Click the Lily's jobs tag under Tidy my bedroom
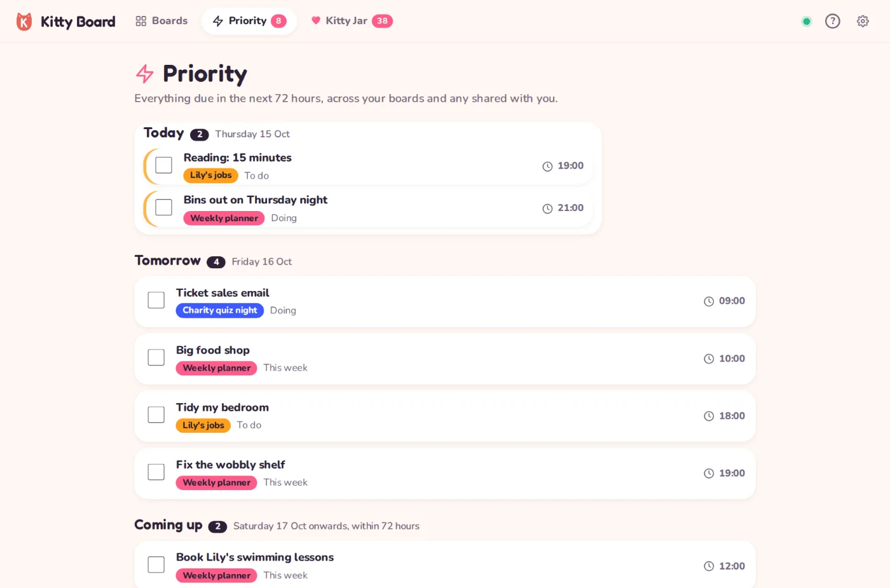 pos(203,425)
